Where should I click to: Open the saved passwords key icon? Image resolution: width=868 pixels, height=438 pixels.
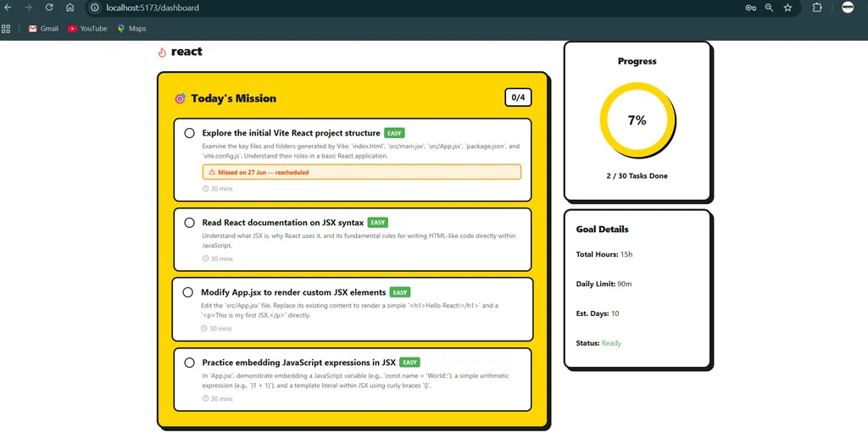click(751, 8)
